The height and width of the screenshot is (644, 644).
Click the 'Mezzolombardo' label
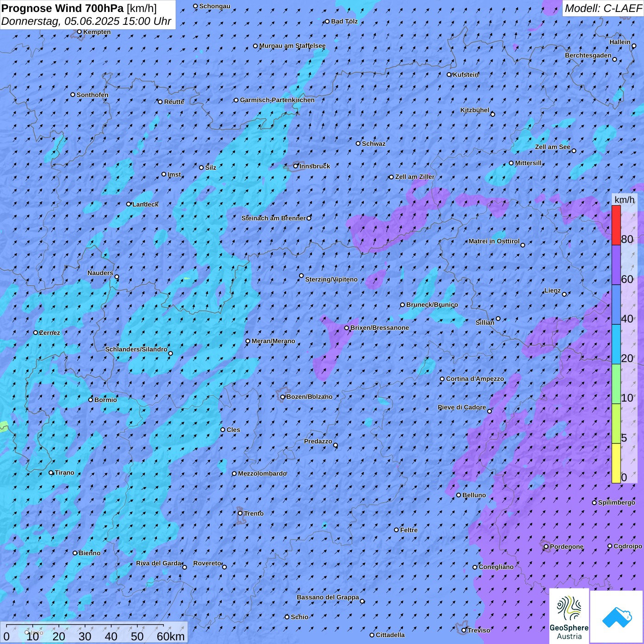click(262, 473)
